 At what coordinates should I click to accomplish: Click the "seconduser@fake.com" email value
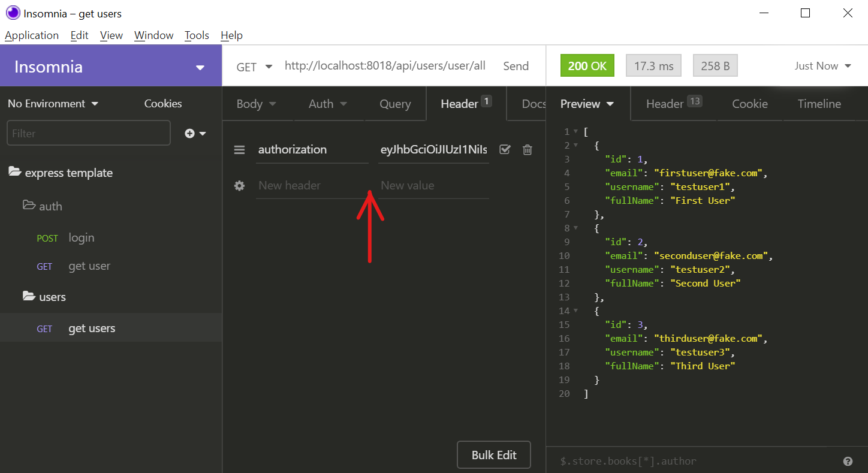[x=711, y=255]
